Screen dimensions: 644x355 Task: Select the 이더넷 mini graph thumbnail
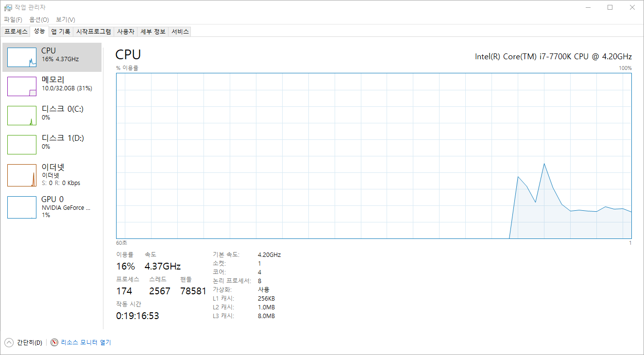(22, 175)
